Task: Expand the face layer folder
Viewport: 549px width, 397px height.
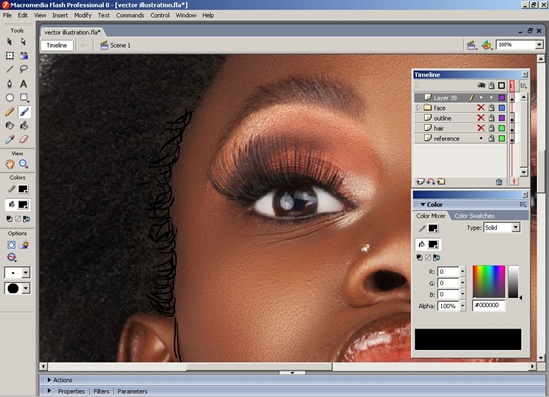Action: pos(418,108)
